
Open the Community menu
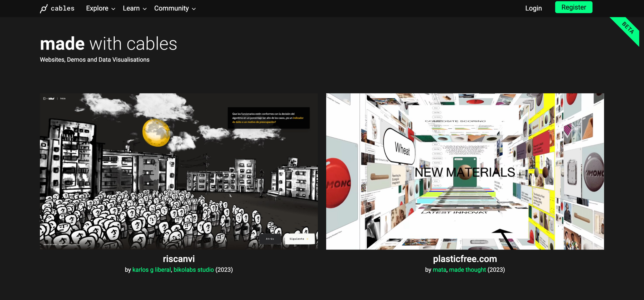(x=171, y=8)
